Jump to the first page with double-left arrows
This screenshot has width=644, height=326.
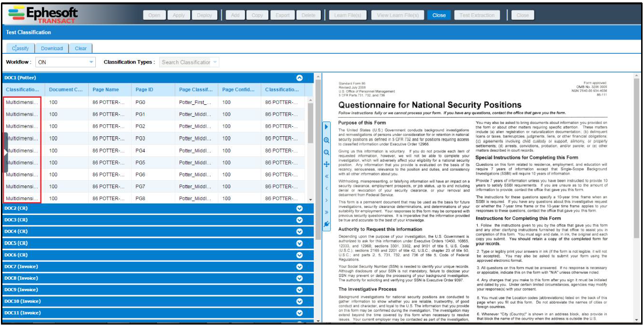(327, 176)
